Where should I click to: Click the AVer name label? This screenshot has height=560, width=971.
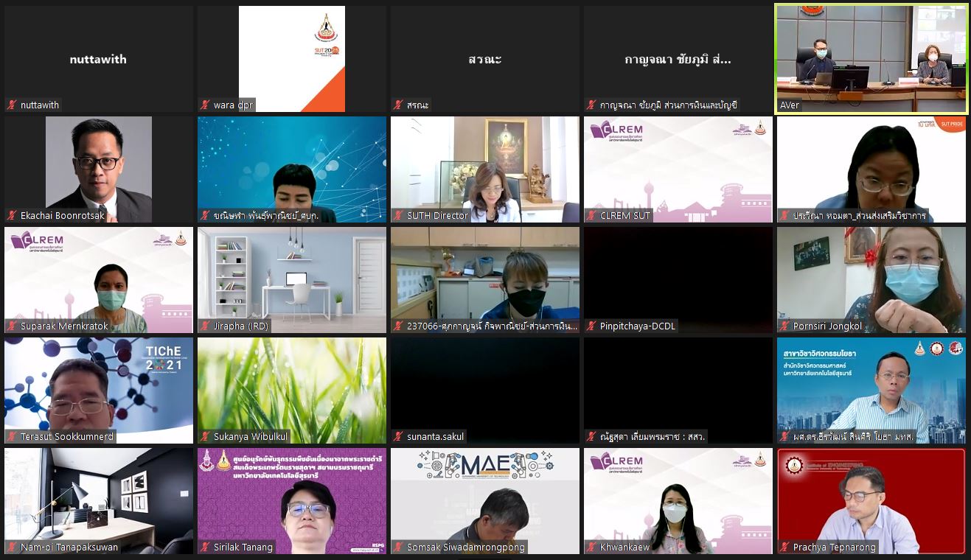point(790,105)
